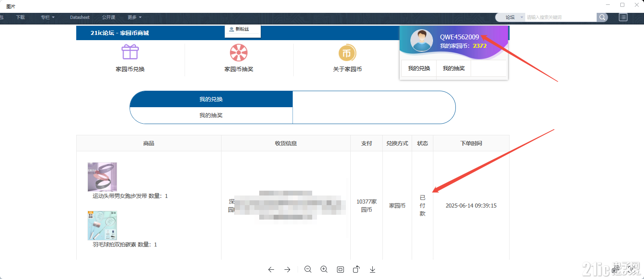Click 我的抽奖 button in the user card
This screenshot has width=644, height=279.
[x=454, y=68]
